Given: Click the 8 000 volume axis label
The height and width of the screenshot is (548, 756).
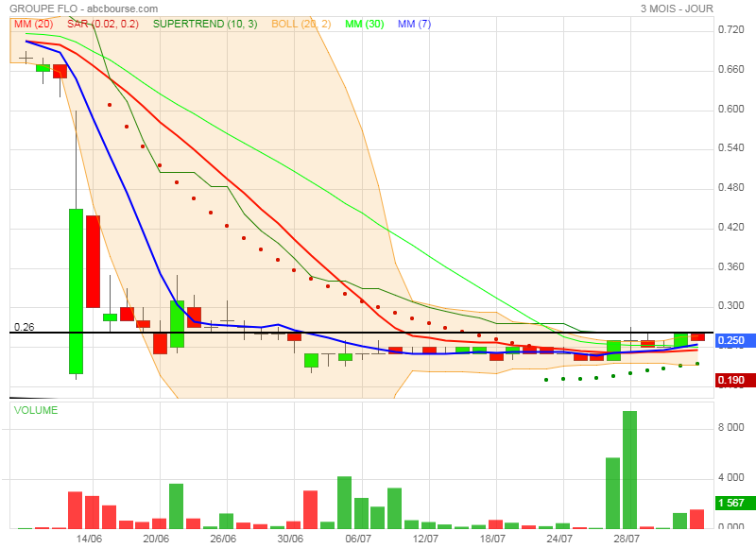Looking at the screenshot, I should pyautogui.click(x=731, y=427).
